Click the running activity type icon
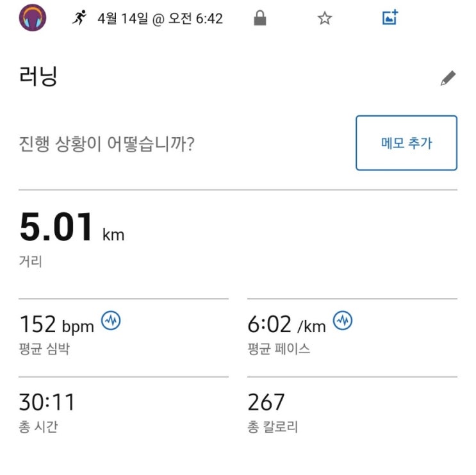Image resolution: width=476 pixels, height=475 pixels. [x=79, y=18]
